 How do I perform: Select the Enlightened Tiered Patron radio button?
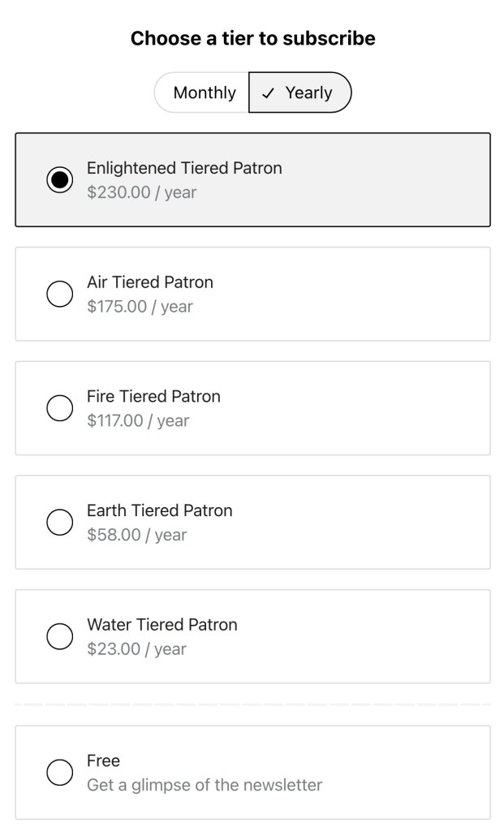click(59, 179)
